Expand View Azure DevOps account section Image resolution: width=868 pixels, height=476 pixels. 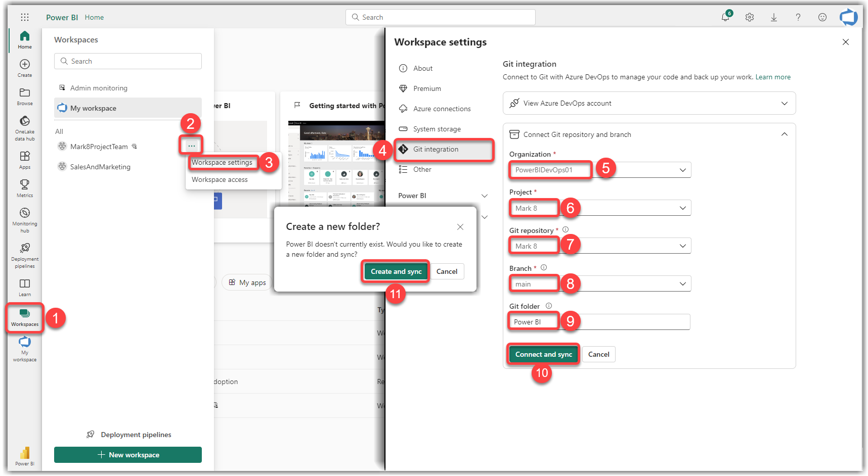[x=785, y=103]
